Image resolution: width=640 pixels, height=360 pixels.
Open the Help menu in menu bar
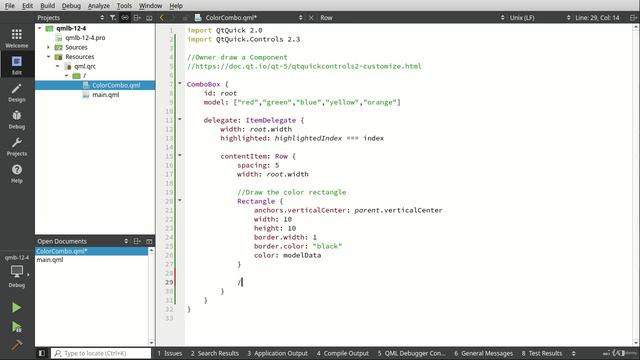point(176,6)
